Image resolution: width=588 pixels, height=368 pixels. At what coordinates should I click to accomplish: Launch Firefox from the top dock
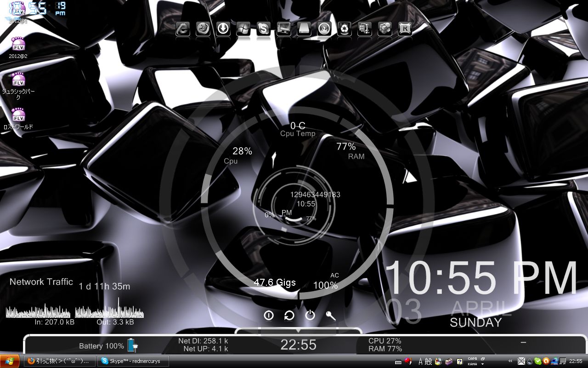pyautogui.click(x=203, y=29)
